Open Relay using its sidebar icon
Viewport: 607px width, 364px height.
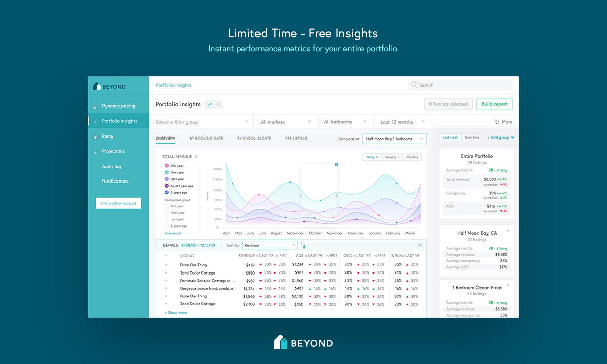point(96,136)
